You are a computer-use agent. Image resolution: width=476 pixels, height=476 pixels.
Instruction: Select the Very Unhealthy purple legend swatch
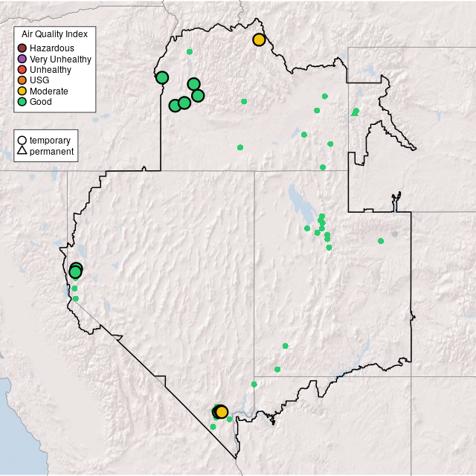click(22, 59)
